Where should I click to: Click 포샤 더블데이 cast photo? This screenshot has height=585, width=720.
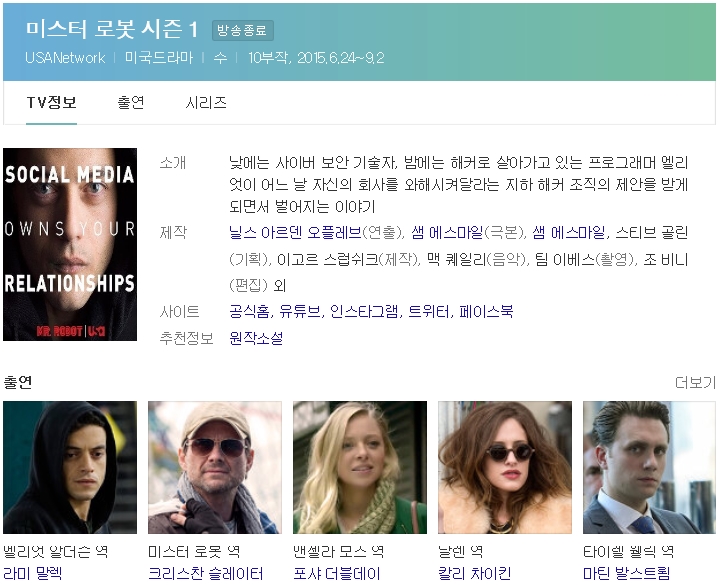tap(360, 467)
